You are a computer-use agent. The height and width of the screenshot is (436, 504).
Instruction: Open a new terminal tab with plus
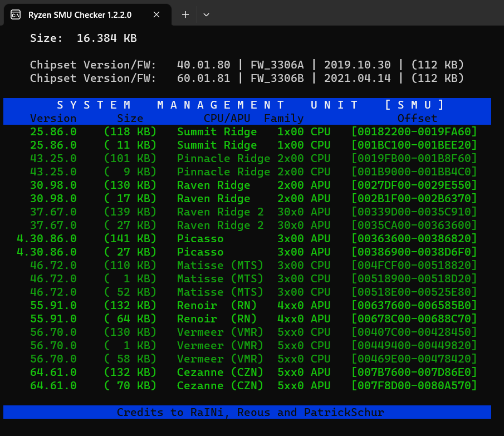tap(185, 15)
